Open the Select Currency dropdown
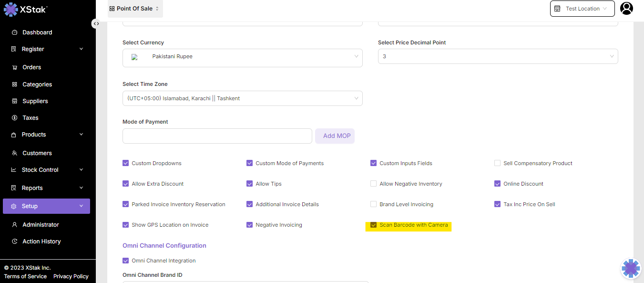Screen dimensions: 644x283 (x=242, y=57)
